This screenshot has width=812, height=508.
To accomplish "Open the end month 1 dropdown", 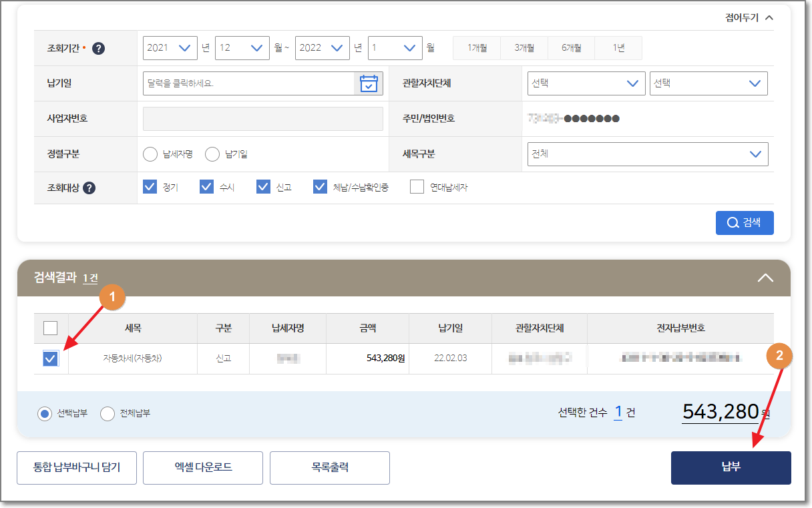I will (394, 47).
